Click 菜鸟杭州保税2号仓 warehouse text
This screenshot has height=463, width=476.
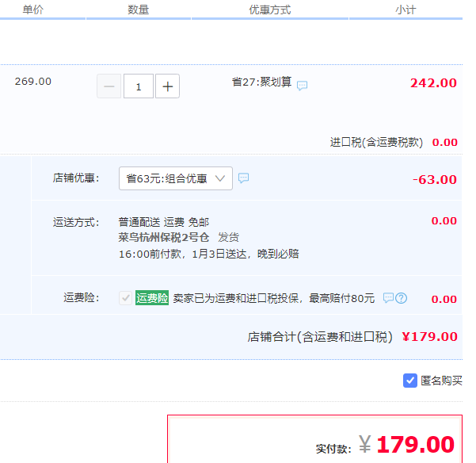164,237
